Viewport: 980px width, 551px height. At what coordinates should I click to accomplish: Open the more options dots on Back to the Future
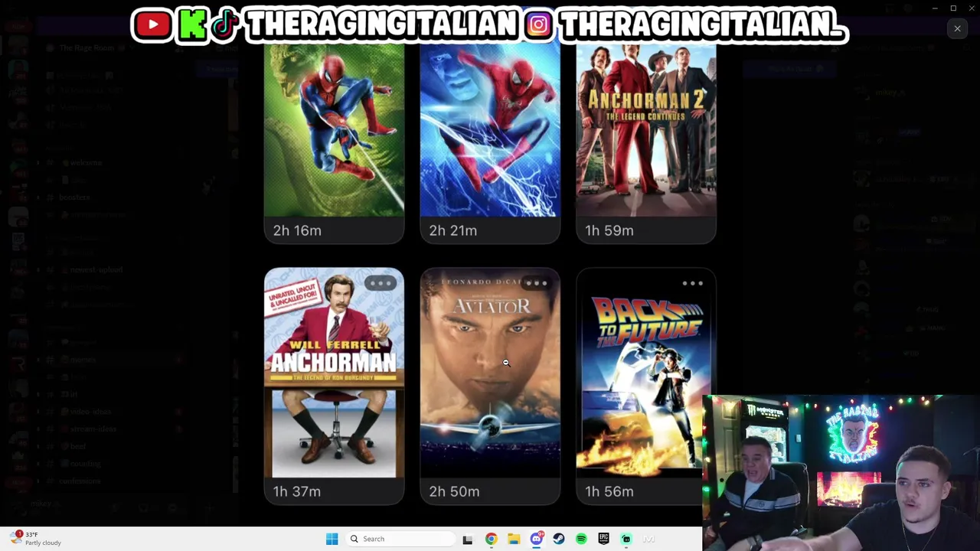coord(693,284)
